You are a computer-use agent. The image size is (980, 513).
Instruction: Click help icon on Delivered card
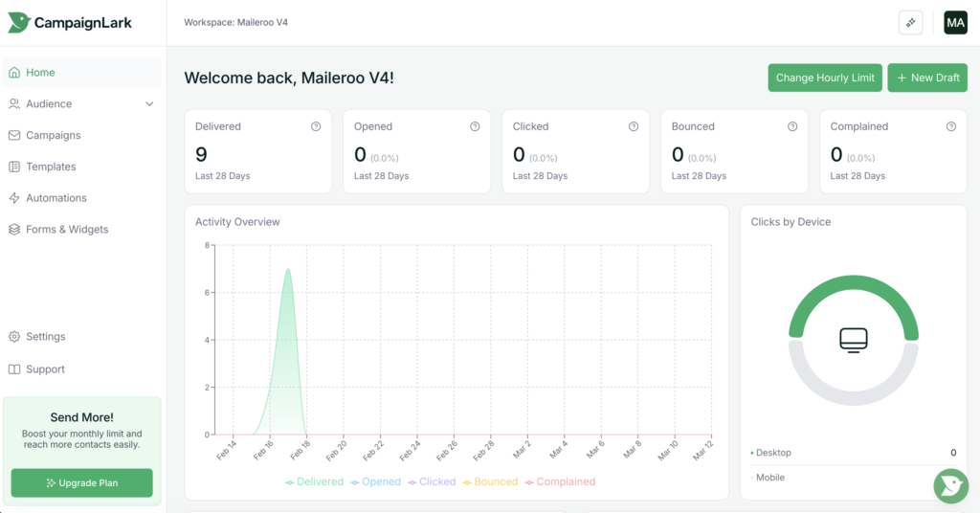[316, 126]
